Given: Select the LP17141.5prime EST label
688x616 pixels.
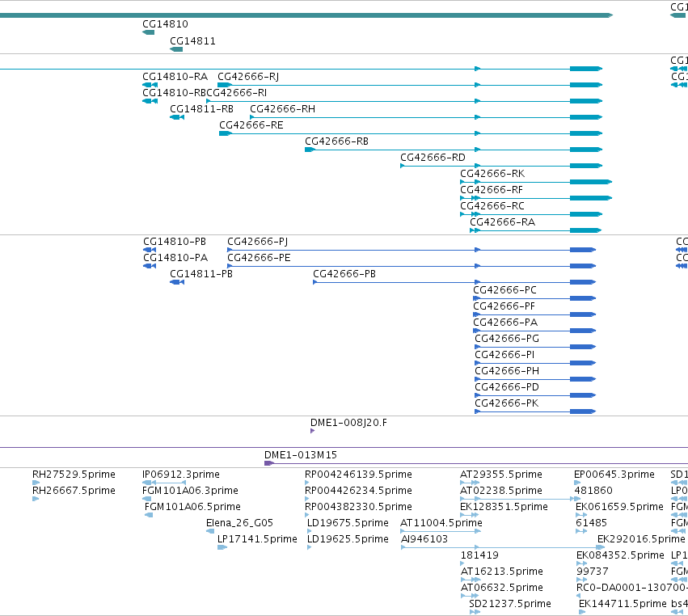Looking at the screenshot, I should tap(258, 539).
